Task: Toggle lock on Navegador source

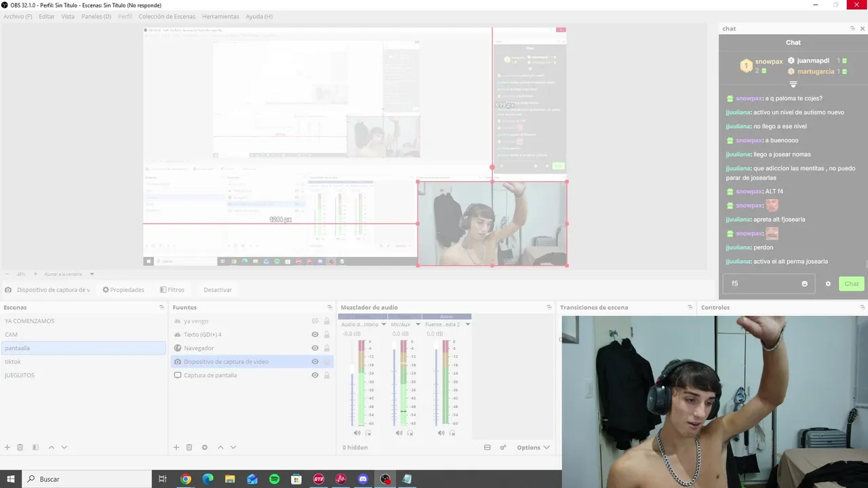Action: pyautogui.click(x=327, y=348)
